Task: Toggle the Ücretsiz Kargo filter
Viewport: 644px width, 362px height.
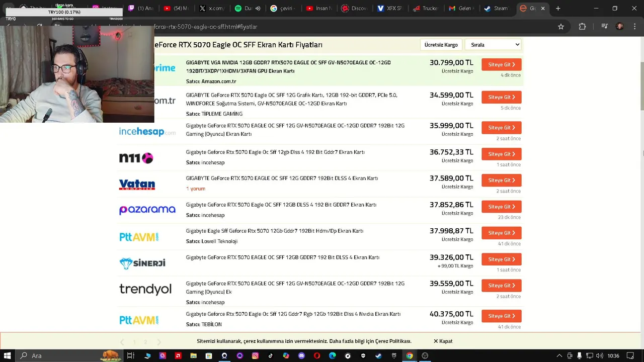Action: pyautogui.click(x=441, y=45)
